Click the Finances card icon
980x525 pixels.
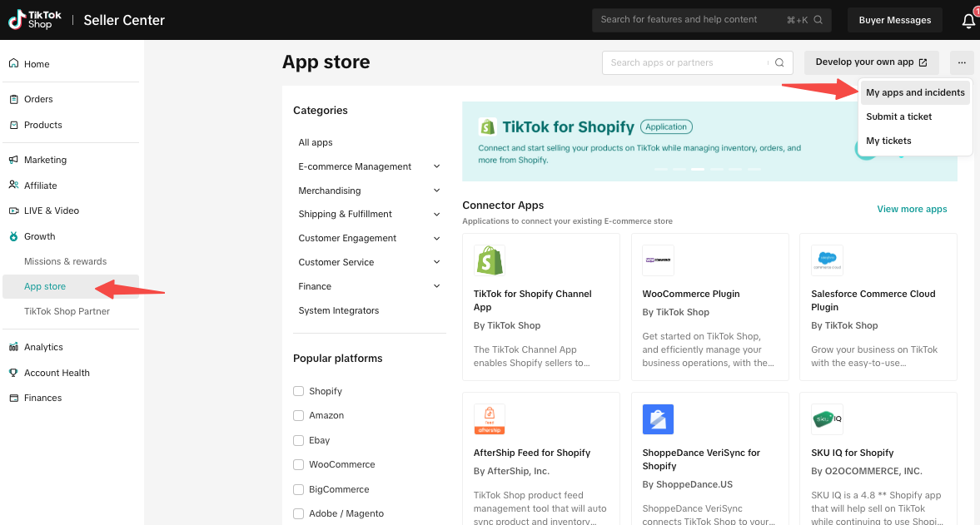[14, 398]
